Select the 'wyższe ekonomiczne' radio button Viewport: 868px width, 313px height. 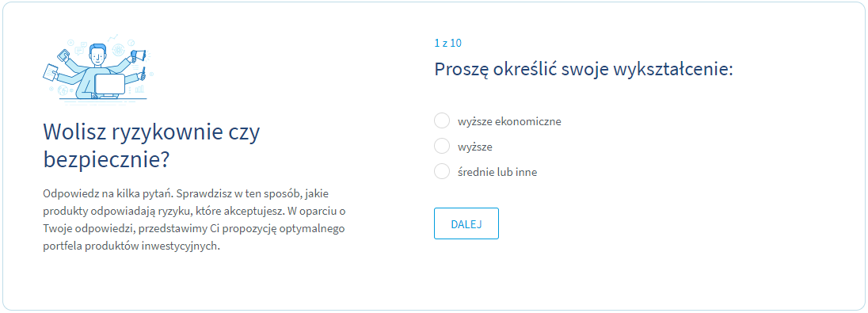click(x=442, y=120)
